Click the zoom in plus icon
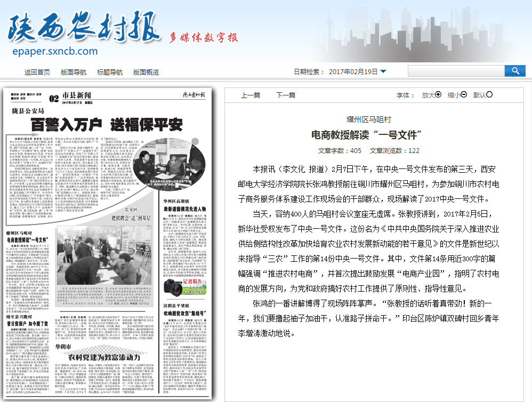The width and height of the screenshot is (532, 402). 438,95
